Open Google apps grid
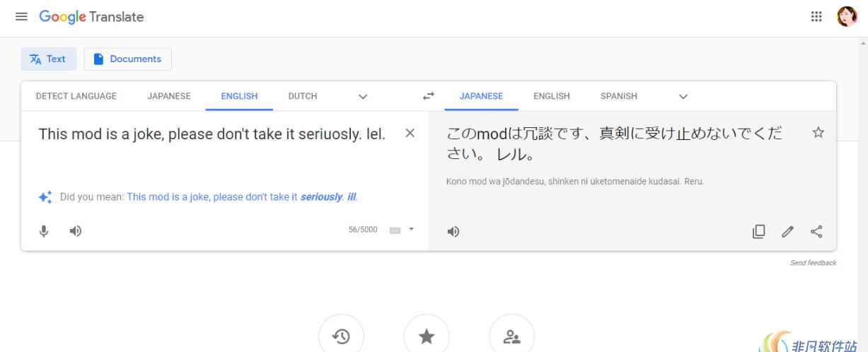Screen dimensions: 868x352 [x=816, y=17]
